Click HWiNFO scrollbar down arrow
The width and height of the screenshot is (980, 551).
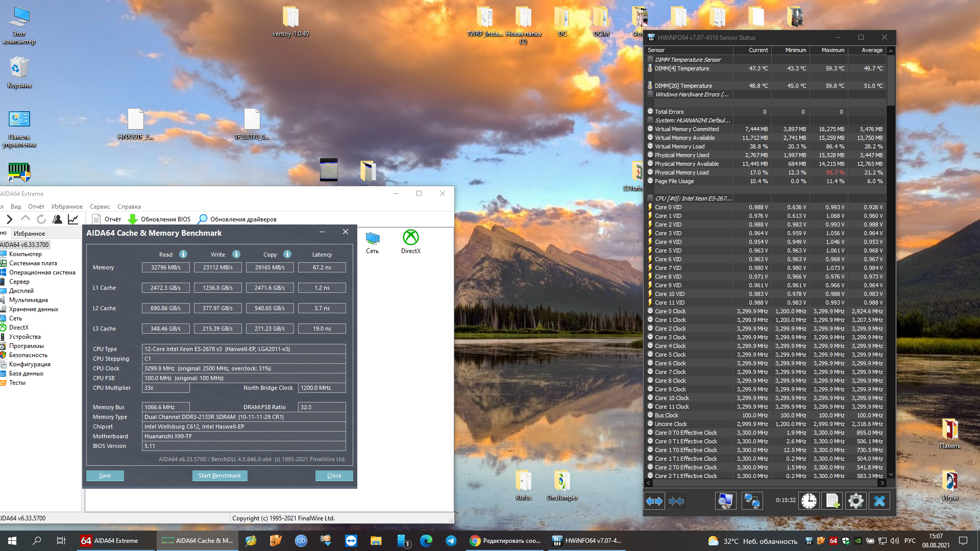click(x=891, y=474)
